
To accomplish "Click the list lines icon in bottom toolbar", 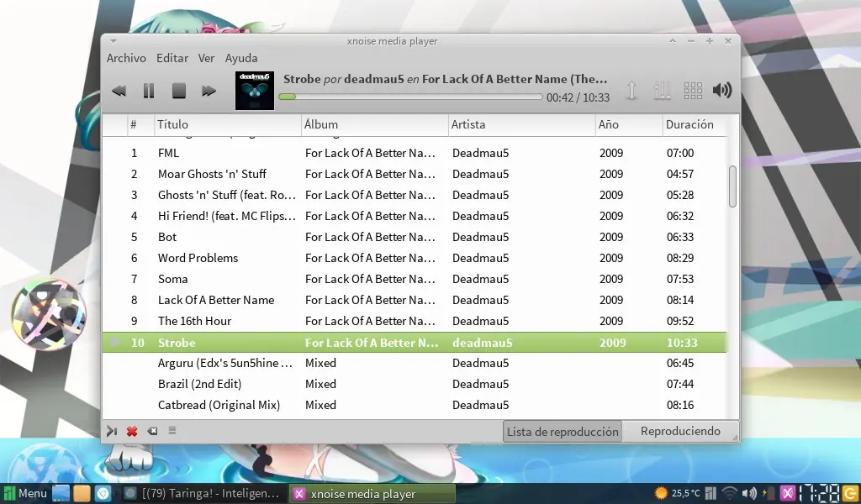I will click(172, 431).
